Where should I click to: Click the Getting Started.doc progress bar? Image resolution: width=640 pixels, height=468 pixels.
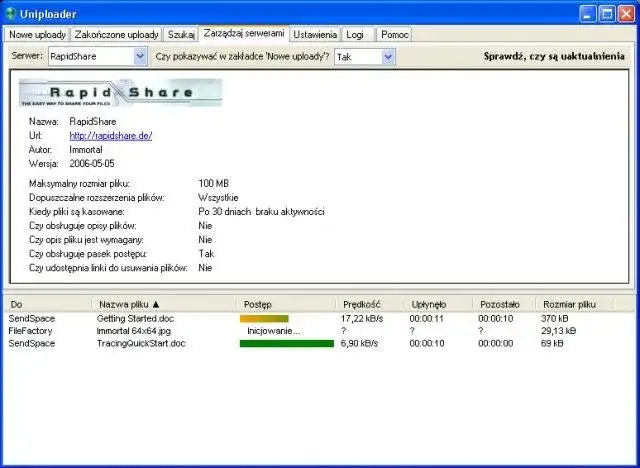pyautogui.click(x=264, y=319)
